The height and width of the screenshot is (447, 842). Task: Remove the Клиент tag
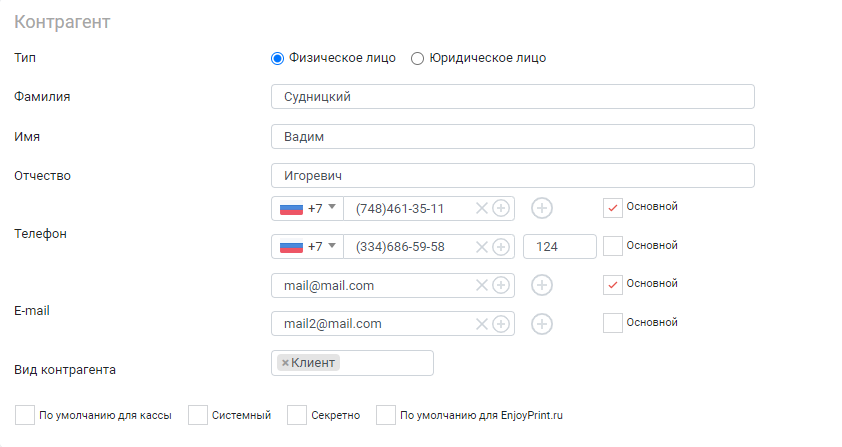[x=285, y=363]
